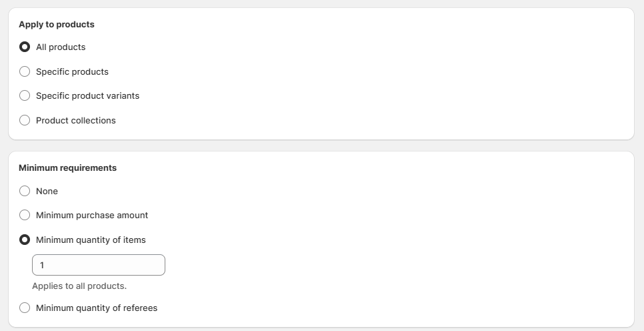
Task: Click the 'Minimum quantity of items' label
Action: point(91,240)
